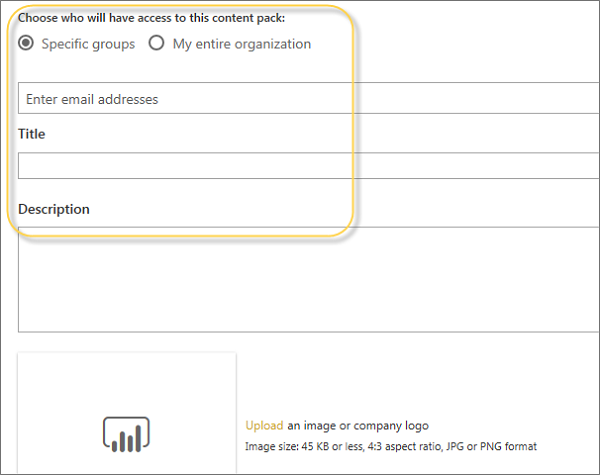
Task: Select the "My entire organization" radio button
Action: click(156, 44)
